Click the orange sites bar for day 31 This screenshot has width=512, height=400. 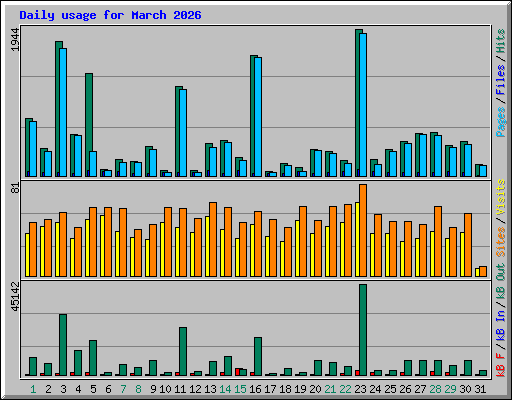(483, 271)
